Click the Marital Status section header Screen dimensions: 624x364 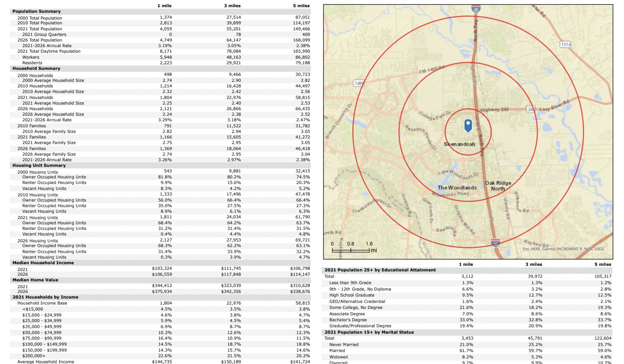click(x=369, y=332)
